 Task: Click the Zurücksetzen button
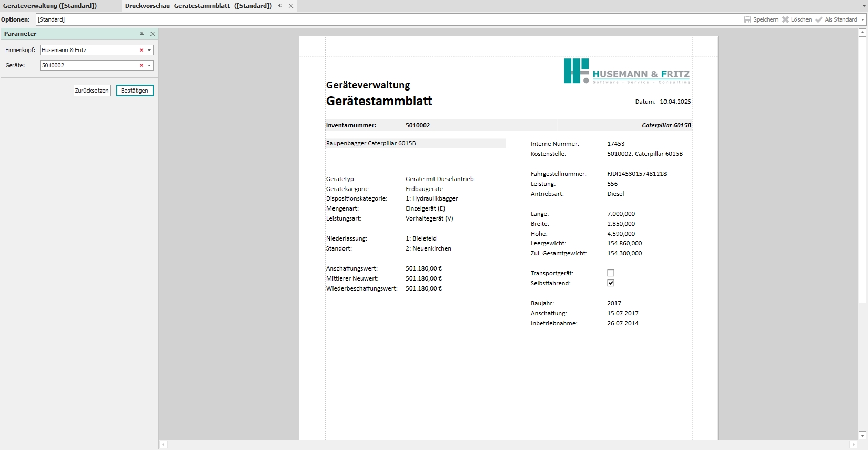[x=92, y=91]
